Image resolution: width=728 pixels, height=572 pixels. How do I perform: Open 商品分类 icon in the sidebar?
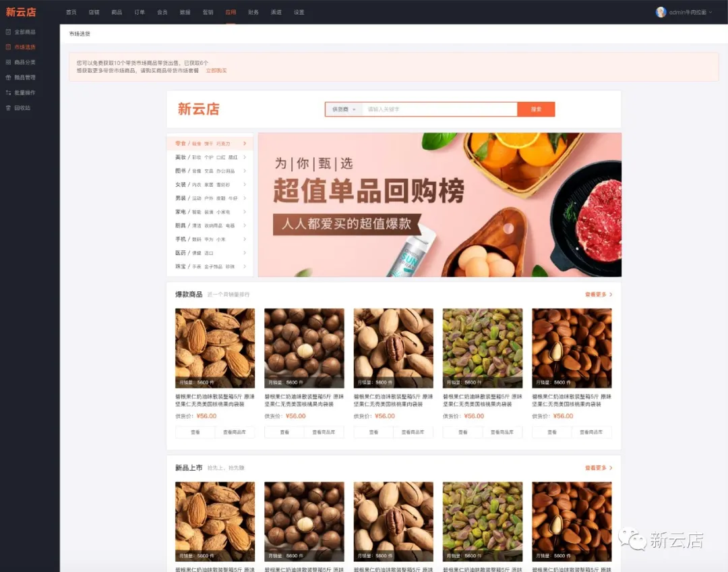point(8,62)
